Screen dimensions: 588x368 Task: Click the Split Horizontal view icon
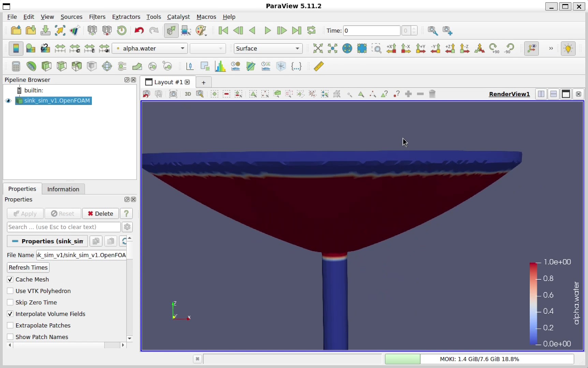tap(541, 94)
